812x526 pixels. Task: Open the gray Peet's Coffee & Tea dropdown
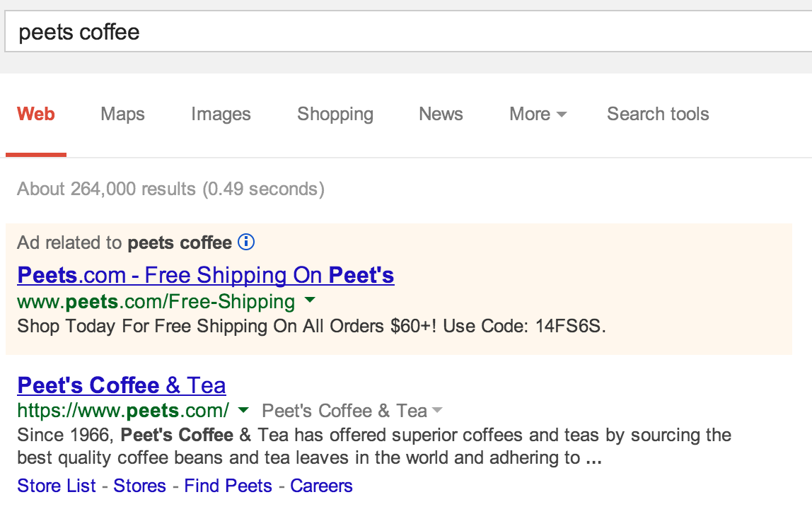[x=352, y=411]
